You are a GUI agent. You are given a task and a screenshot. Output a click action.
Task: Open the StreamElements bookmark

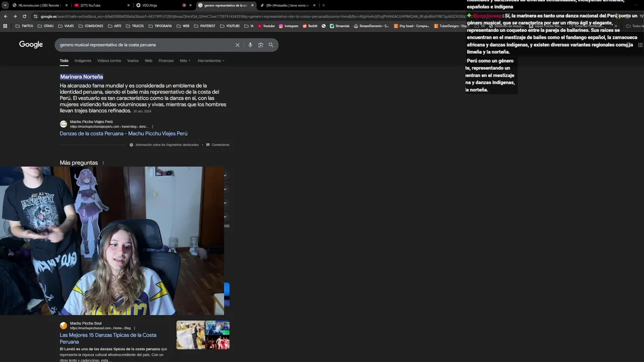click(371, 26)
